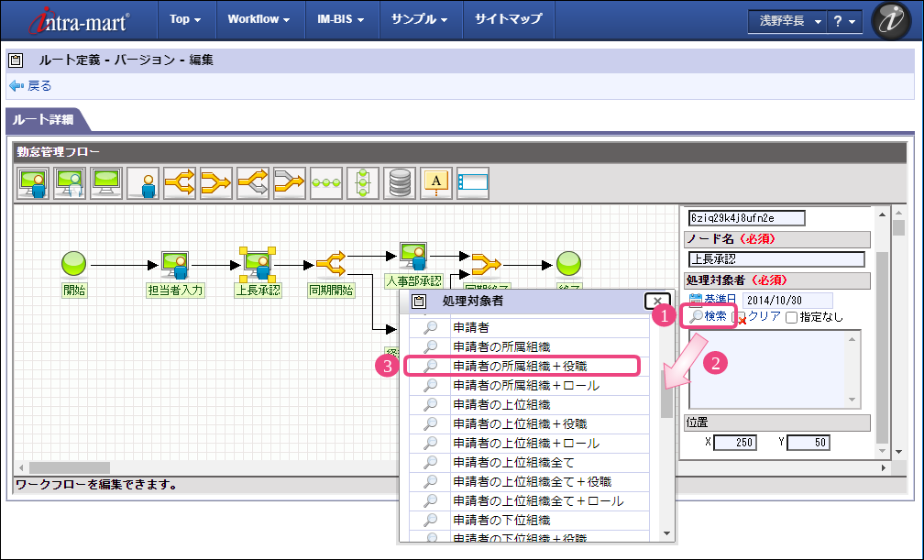
Task: Click magnifier icon beside 申請者
Action: (x=431, y=327)
